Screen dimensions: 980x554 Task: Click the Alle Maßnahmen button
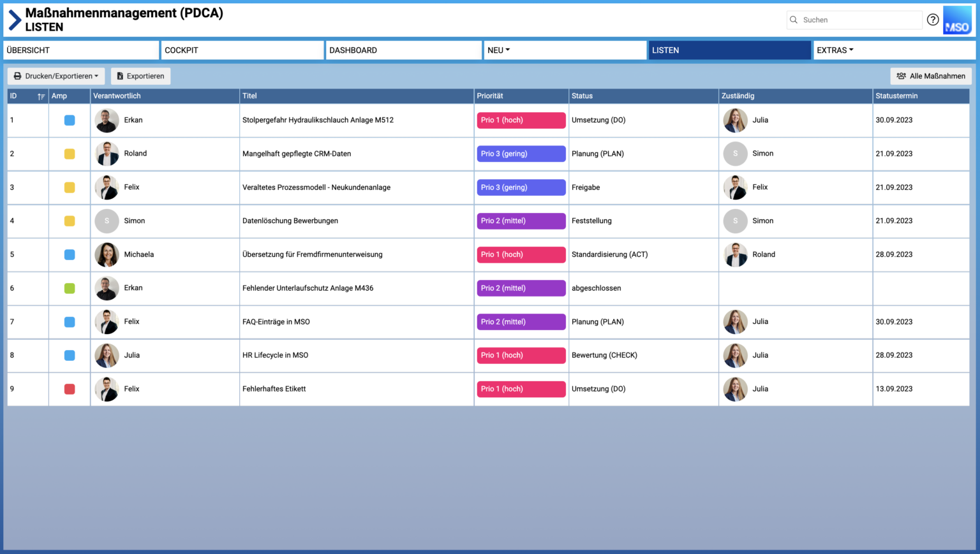click(x=930, y=76)
